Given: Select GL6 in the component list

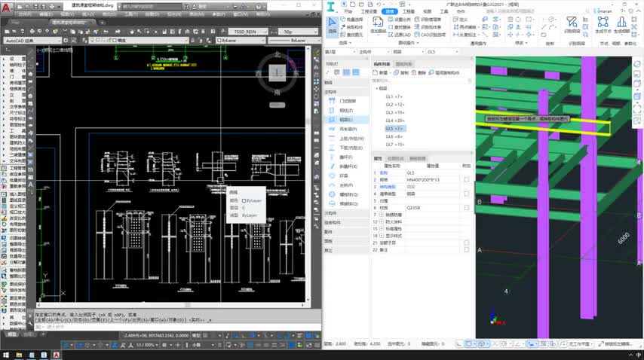Looking at the screenshot, I should 394,136.
